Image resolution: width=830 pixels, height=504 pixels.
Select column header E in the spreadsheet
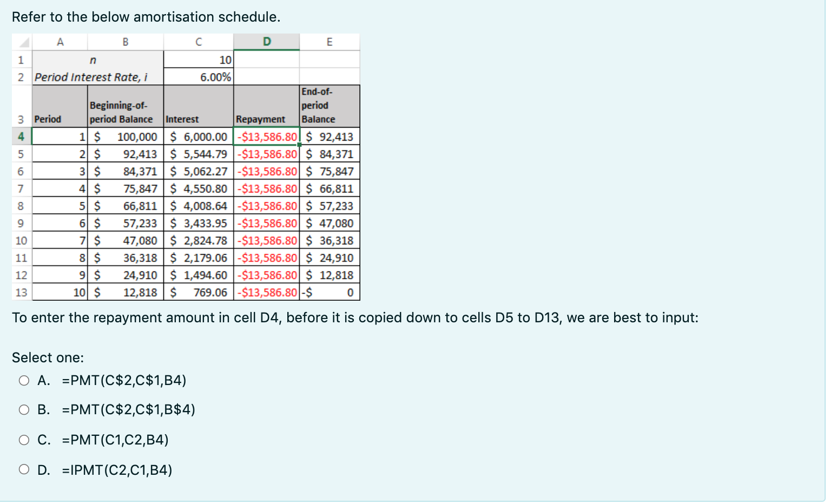330,41
